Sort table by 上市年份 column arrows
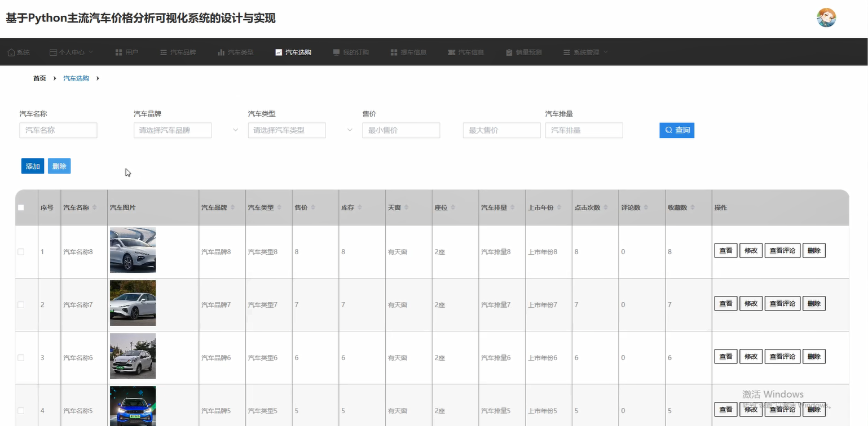 (x=559, y=207)
